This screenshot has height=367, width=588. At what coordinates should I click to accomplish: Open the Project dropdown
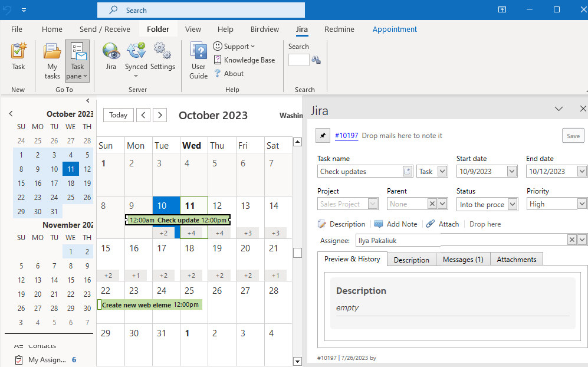pos(373,204)
